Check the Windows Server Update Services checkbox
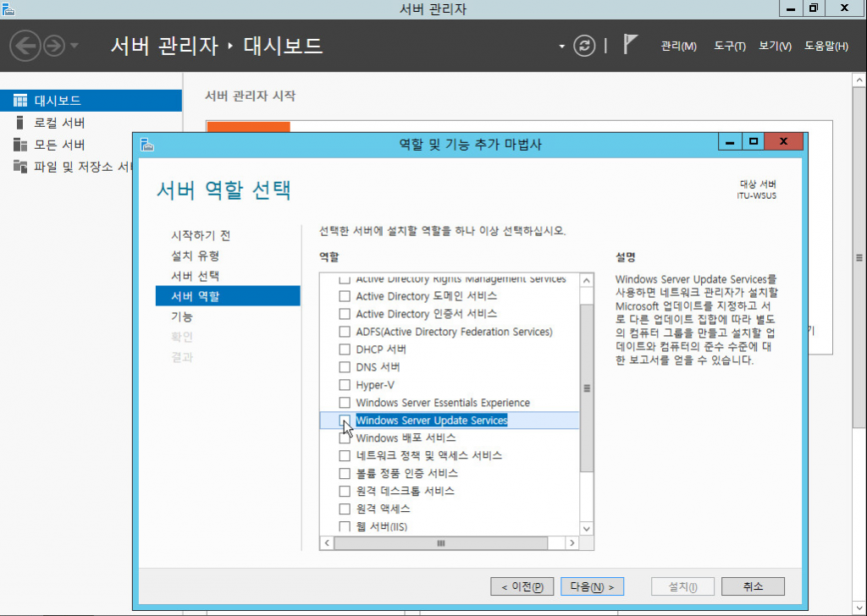 pos(345,421)
